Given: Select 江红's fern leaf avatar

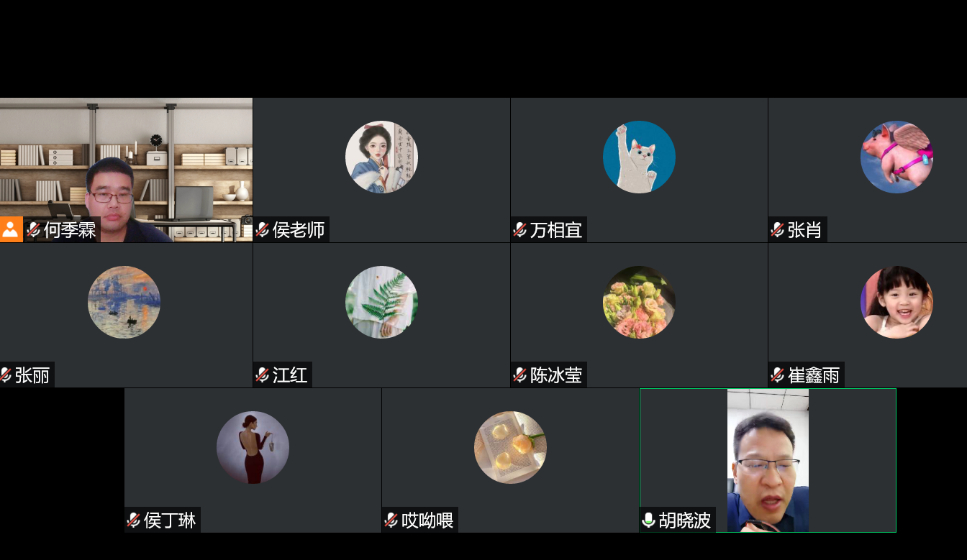Looking at the screenshot, I should click(x=381, y=302).
